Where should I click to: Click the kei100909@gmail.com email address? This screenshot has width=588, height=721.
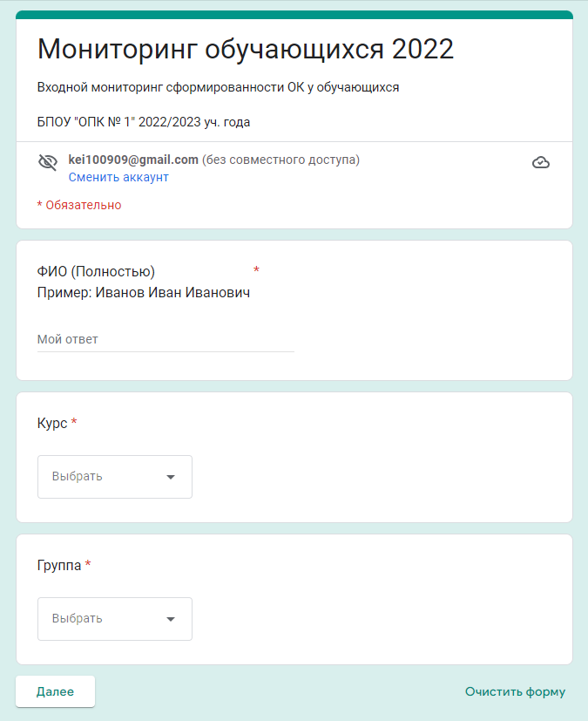point(133,160)
